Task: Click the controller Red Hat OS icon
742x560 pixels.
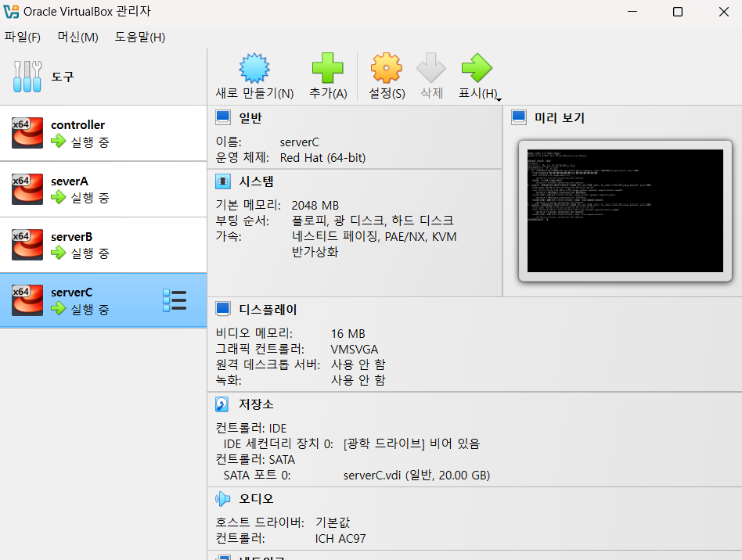Action: (27, 134)
